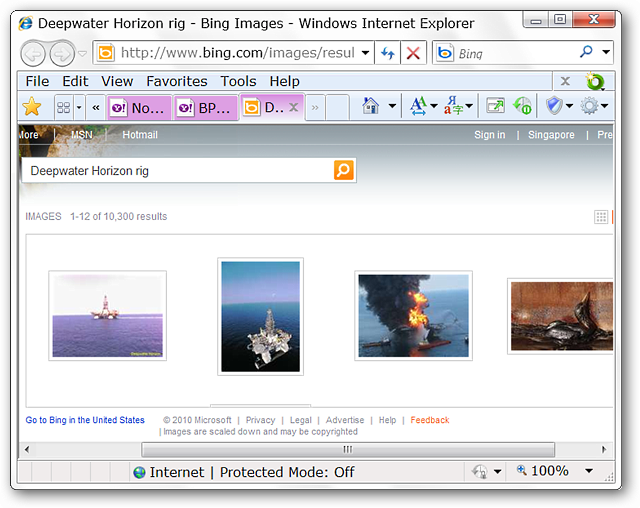
Task: Open aerial rig thumbnail on dark water
Action: (260, 316)
